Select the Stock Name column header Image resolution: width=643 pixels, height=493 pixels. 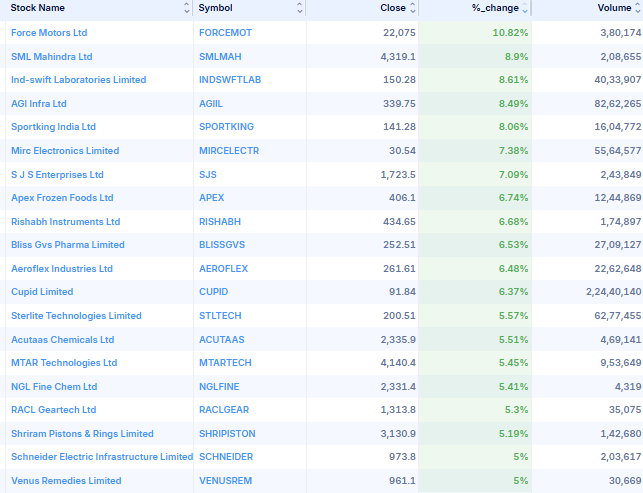38,8
